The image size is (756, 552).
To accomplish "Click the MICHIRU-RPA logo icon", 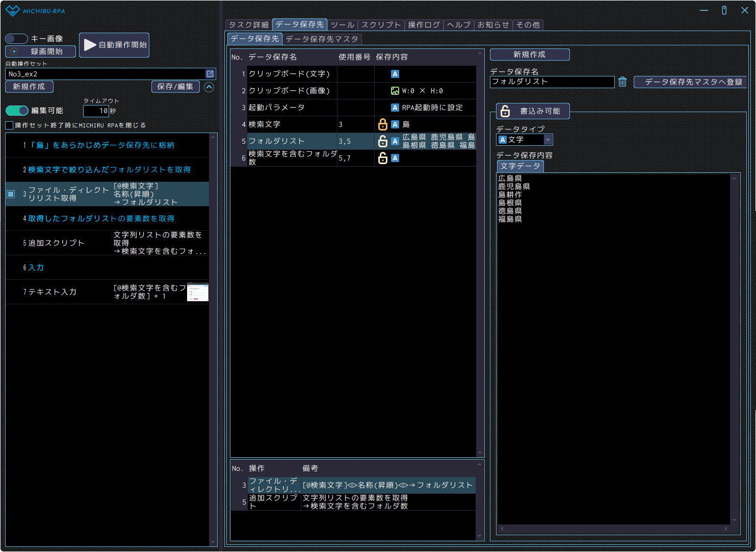I will click(x=12, y=11).
